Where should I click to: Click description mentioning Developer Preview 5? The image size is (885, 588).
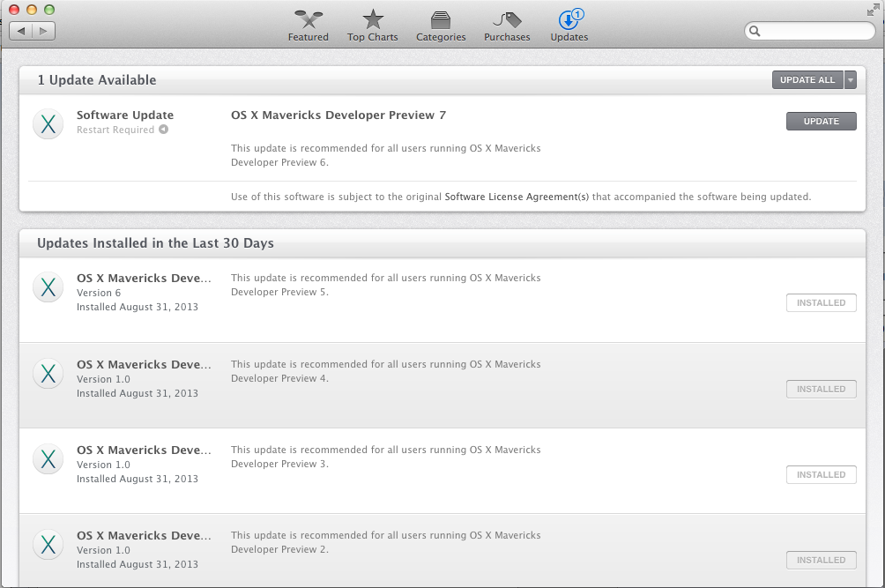pos(385,285)
